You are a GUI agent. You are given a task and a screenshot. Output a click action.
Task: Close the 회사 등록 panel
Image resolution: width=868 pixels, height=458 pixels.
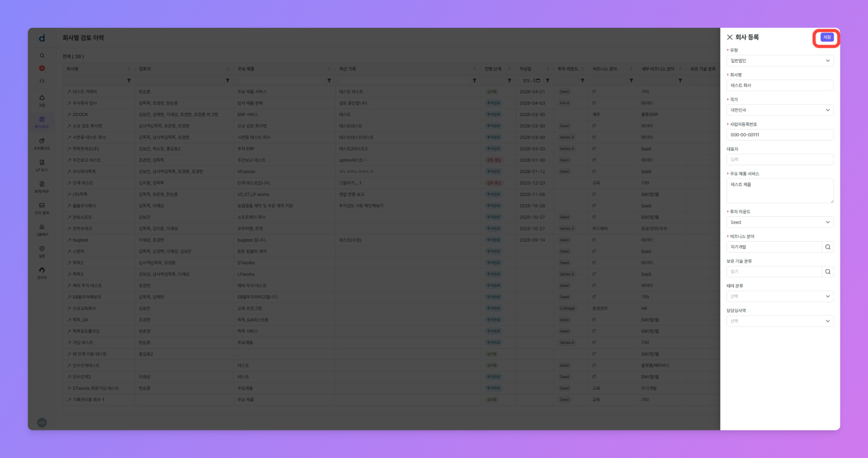(730, 37)
